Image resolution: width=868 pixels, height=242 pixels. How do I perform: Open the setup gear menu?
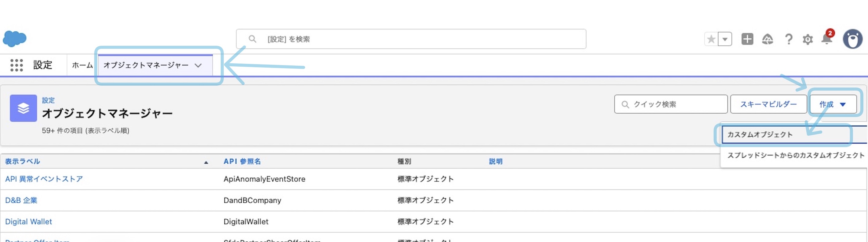808,39
